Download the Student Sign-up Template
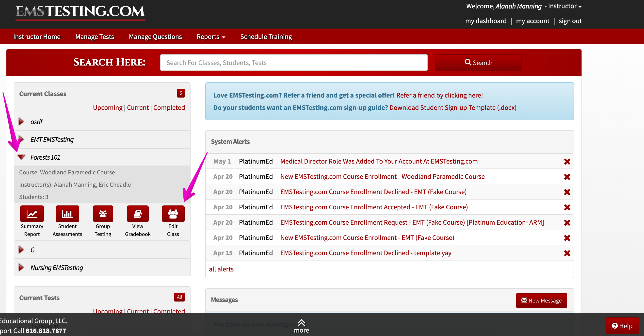644x336 pixels. click(453, 107)
